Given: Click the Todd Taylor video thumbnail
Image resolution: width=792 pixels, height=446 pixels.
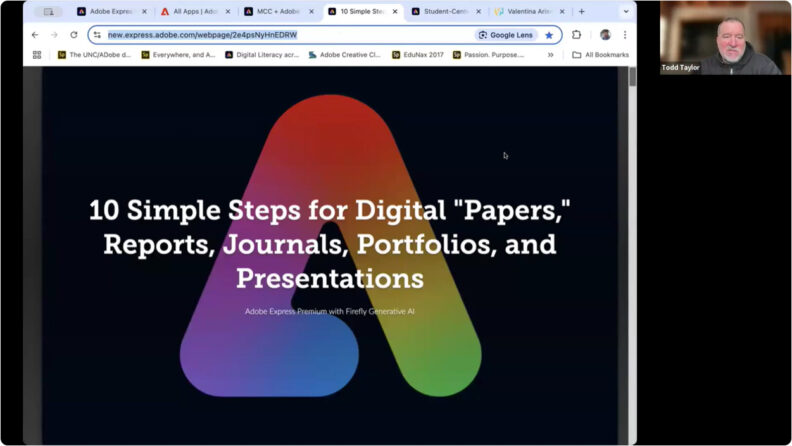Looking at the screenshot, I should pos(725,38).
